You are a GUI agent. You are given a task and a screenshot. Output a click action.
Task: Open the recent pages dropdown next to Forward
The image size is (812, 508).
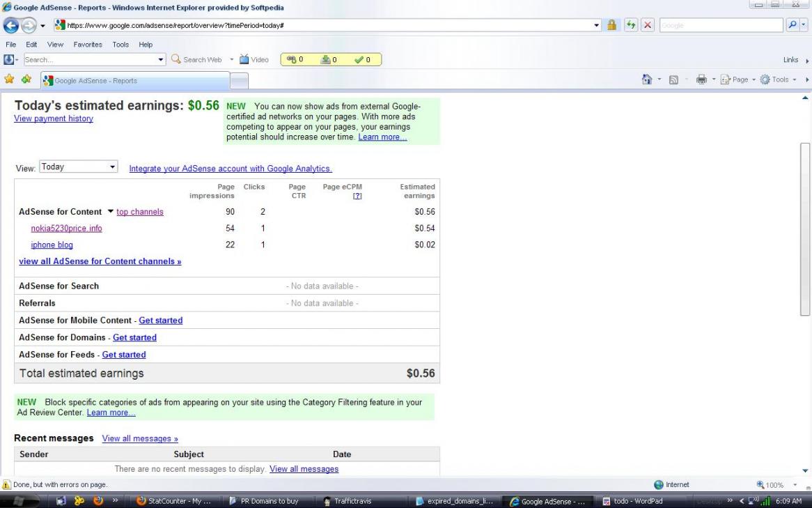pyautogui.click(x=42, y=25)
